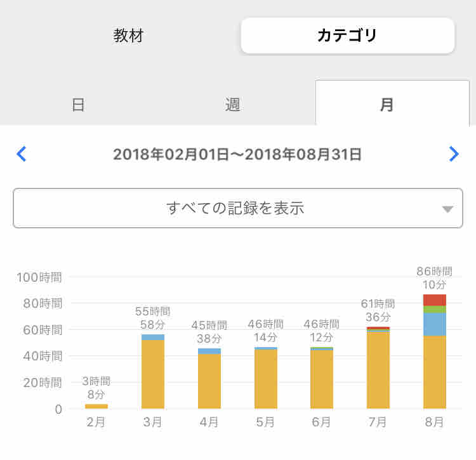Tap the 61時間36分 label above 7月

click(x=378, y=310)
